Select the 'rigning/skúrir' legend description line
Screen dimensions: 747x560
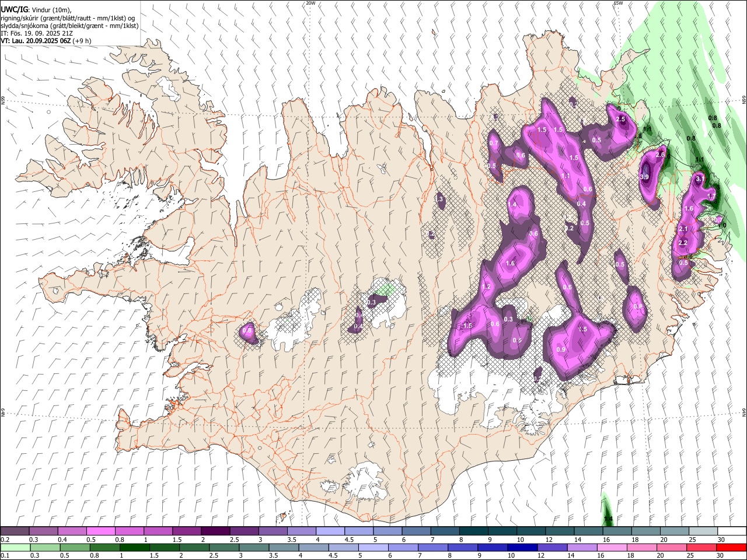pyautogui.click(x=68, y=18)
